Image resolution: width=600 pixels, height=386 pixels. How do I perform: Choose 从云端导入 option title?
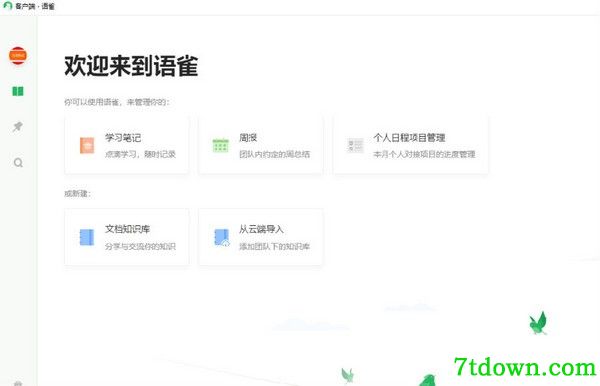(x=261, y=229)
